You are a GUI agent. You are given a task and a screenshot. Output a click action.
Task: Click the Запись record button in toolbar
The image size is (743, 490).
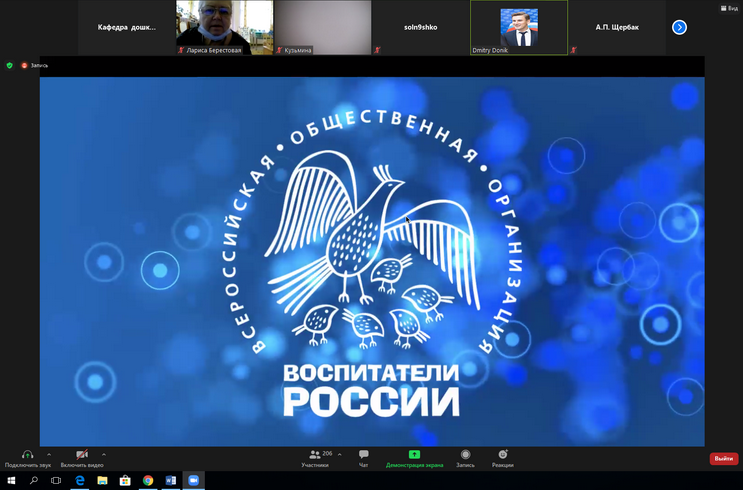pyautogui.click(x=465, y=459)
